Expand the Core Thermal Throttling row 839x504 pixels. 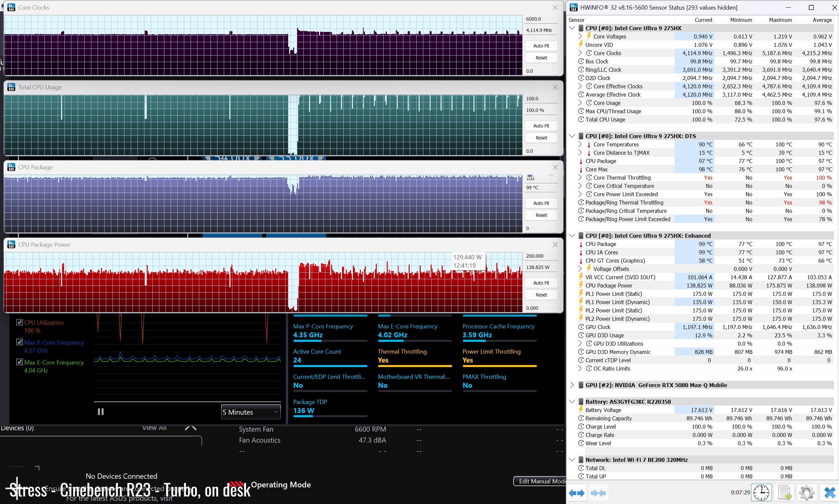click(x=580, y=178)
